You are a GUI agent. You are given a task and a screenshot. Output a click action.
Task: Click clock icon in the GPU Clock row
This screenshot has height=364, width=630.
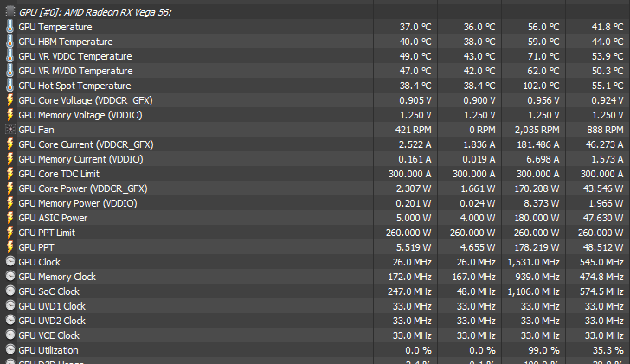pyautogui.click(x=10, y=262)
